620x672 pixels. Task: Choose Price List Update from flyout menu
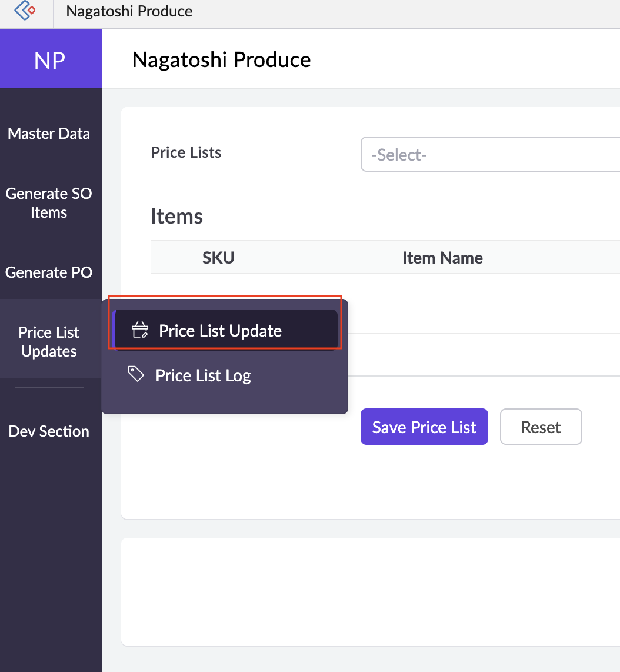[220, 331]
